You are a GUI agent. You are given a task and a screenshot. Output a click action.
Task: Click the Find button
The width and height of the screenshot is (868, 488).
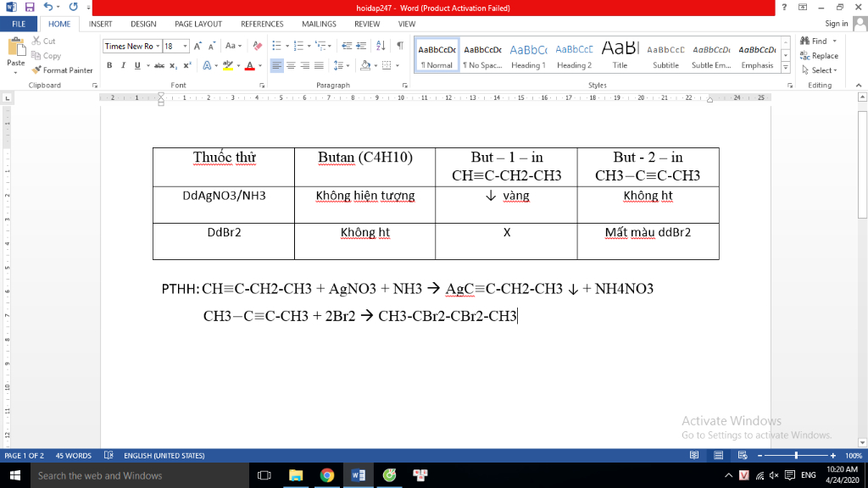pyautogui.click(x=814, y=41)
